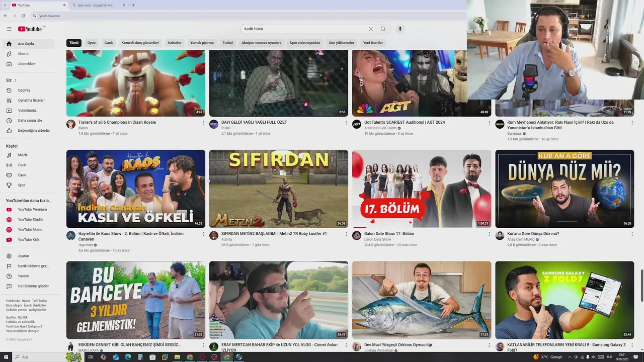Open File Explorer from the taskbar

click(x=177, y=357)
